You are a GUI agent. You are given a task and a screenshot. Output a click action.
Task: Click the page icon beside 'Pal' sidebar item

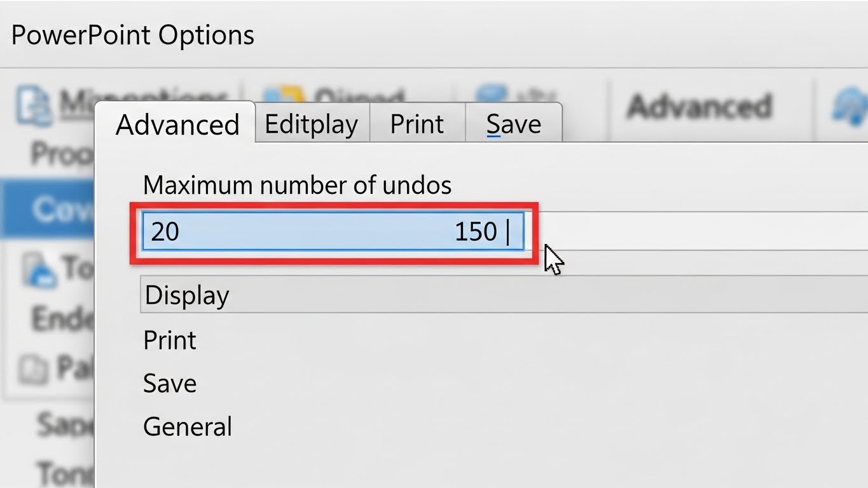coord(31,370)
